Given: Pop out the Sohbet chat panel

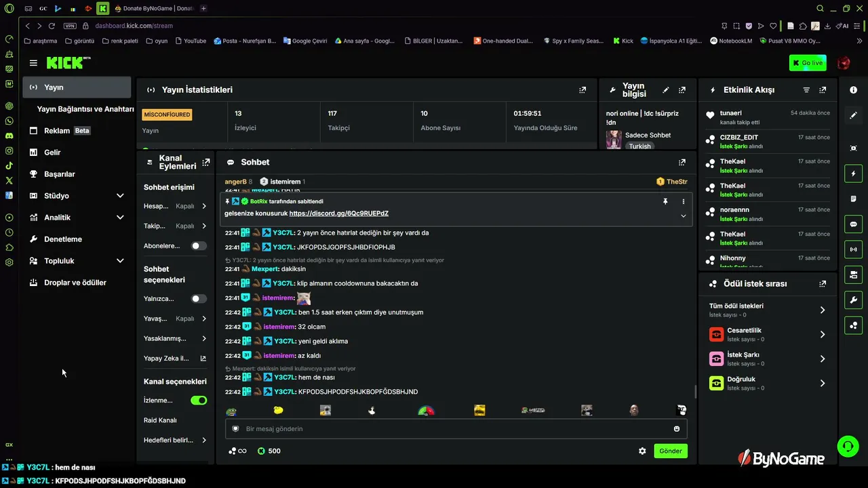Looking at the screenshot, I should click(682, 162).
